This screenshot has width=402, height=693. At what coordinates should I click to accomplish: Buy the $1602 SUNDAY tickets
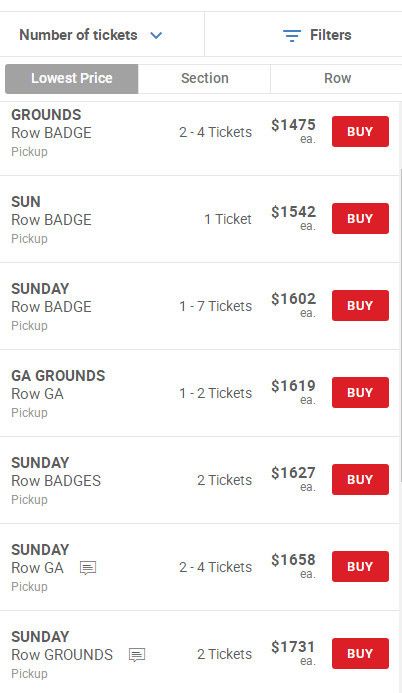[x=360, y=306]
